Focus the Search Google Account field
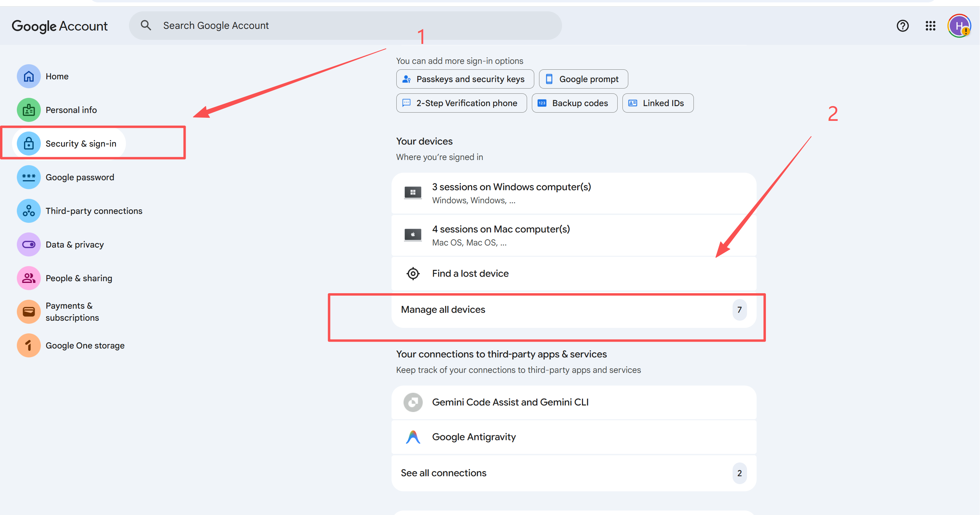The image size is (980, 515). point(345,25)
